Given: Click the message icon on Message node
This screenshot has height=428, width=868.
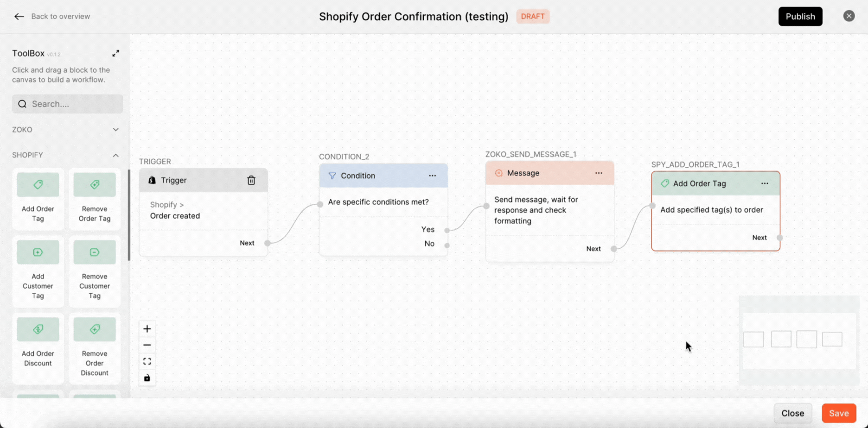Looking at the screenshot, I should point(498,173).
